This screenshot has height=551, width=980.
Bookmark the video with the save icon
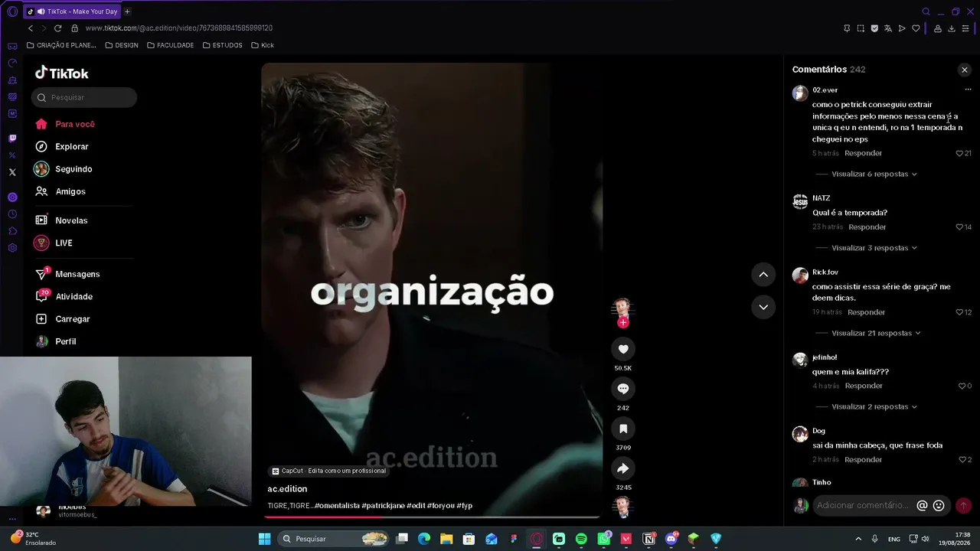[623, 429]
